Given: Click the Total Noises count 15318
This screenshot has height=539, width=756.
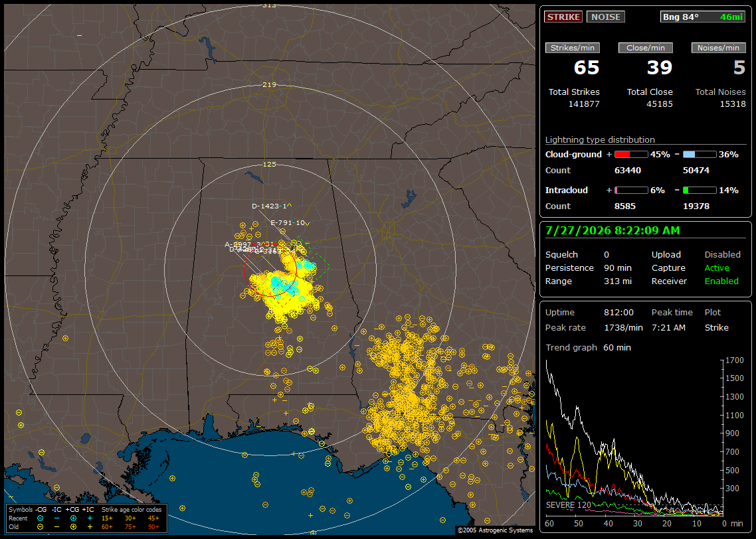Looking at the screenshot, I should [x=733, y=104].
